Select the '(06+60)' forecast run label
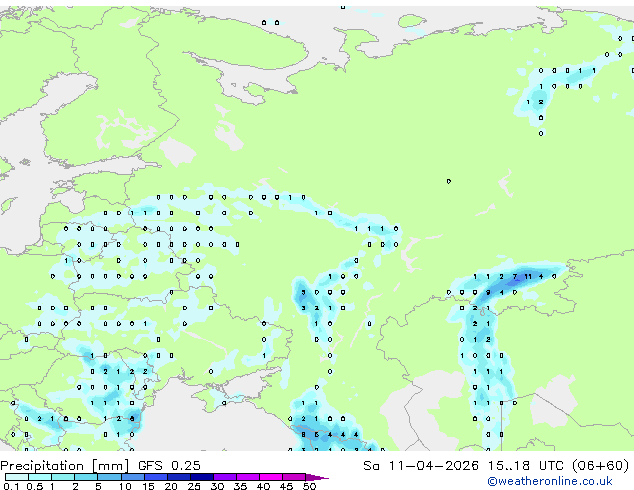Viewport: 634px width, 490px height. [x=600, y=466]
